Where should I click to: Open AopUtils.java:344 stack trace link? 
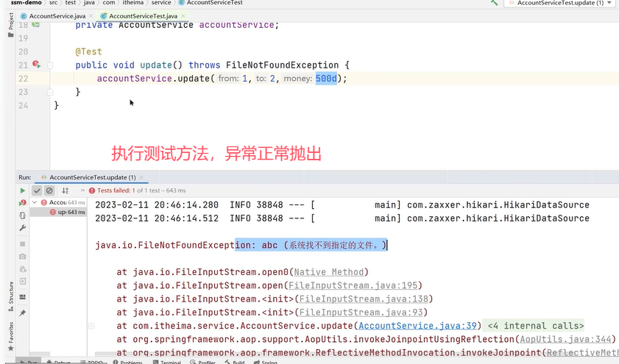click(565, 339)
